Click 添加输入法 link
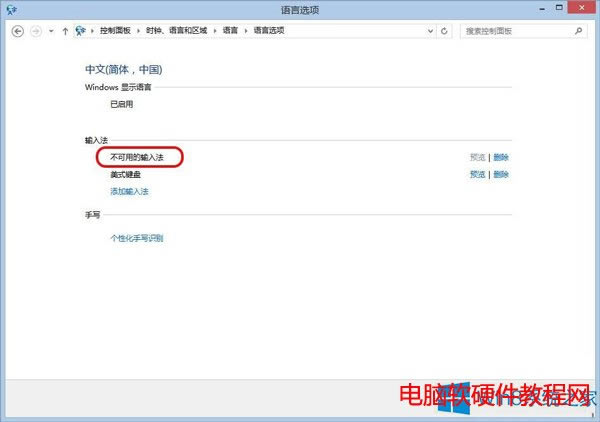The width and height of the screenshot is (600, 422). click(x=129, y=191)
